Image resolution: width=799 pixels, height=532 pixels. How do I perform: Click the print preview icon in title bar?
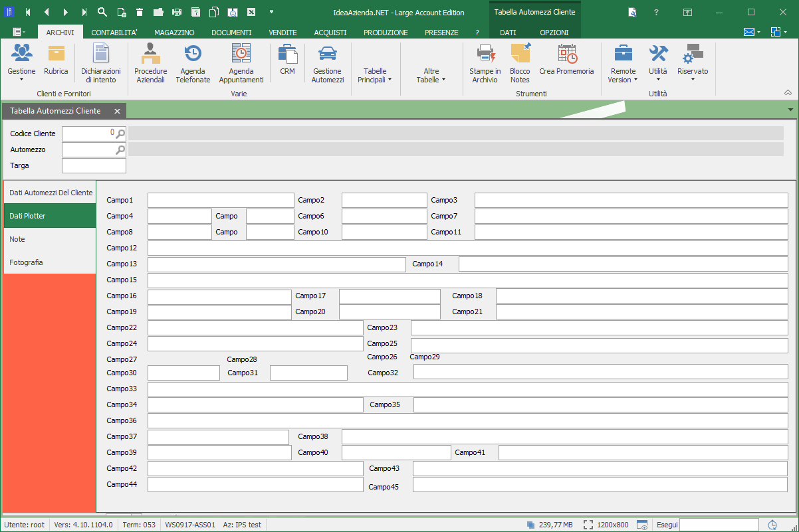tap(233, 12)
